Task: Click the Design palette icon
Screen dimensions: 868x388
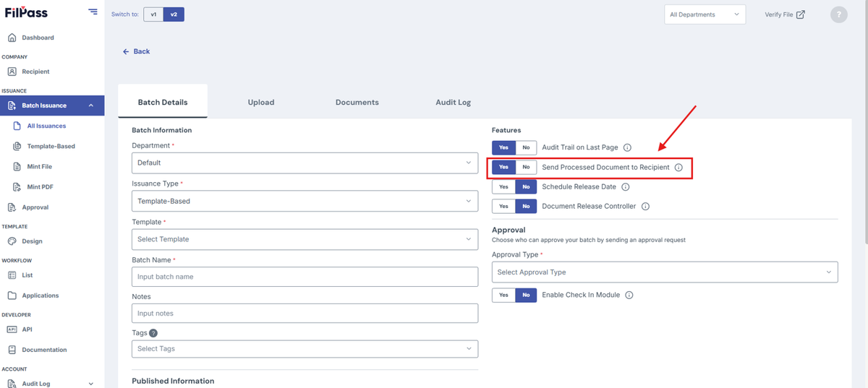Action: pos(12,241)
